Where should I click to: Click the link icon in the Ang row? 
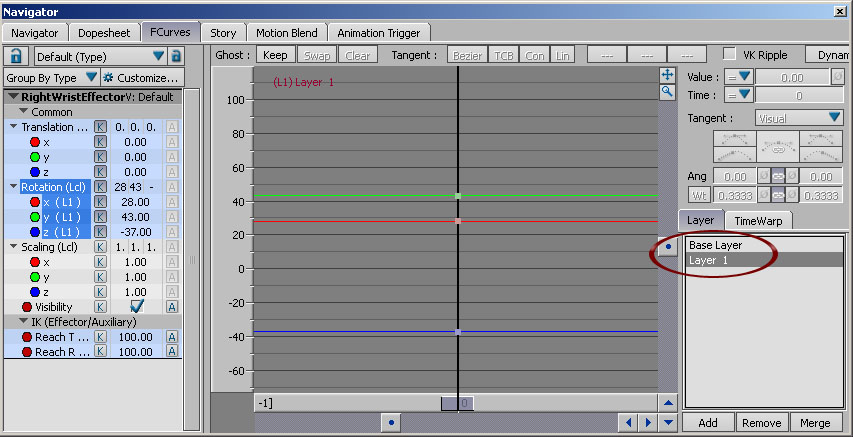pyautogui.click(x=778, y=177)
